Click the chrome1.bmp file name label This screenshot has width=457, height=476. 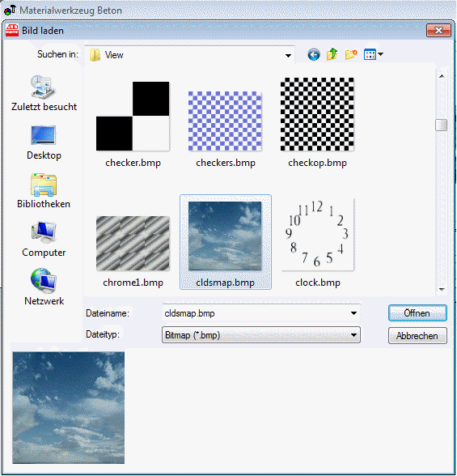point(133,283)
